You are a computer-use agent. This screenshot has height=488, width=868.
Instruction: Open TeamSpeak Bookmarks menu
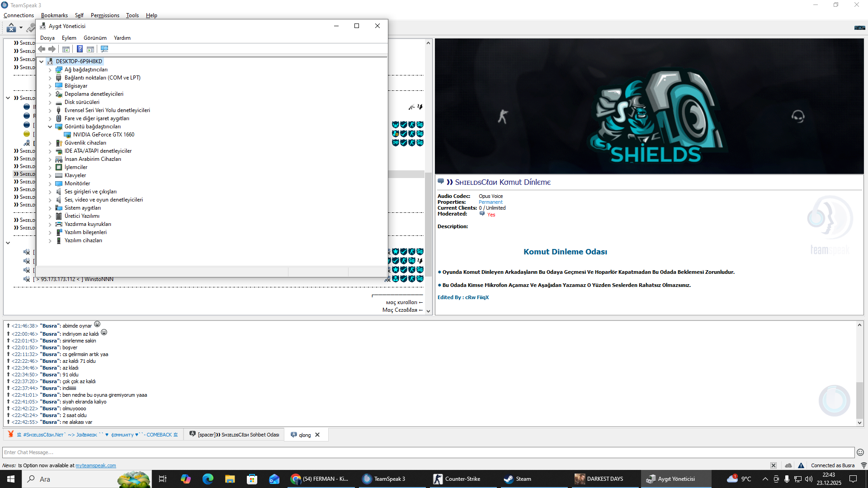point(54,15)
